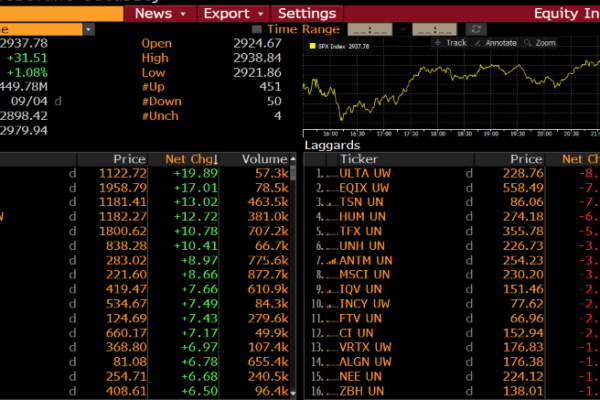Click the Low value 2921.86
Viewport: 600px width, 400px height.
(x=257, y=72)
